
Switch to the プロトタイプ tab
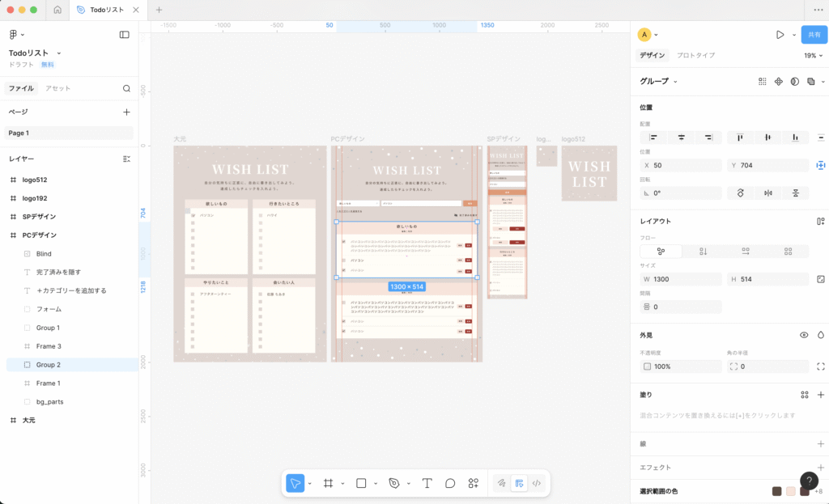click(x=695, y=56)
